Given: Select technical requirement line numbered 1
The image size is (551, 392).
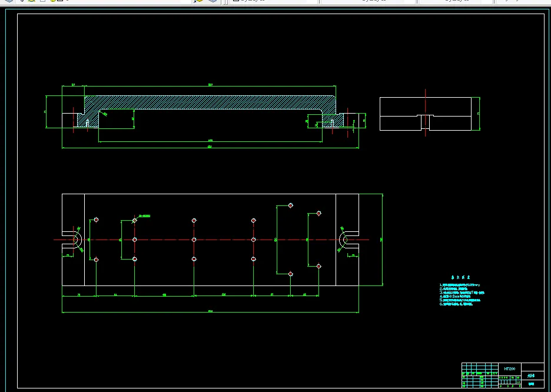Looking at the screenshot, I should (x=460, y=285).
